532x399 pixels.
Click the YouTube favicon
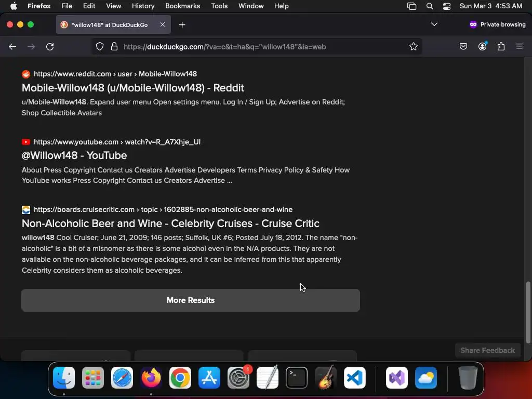click(26, 142)
